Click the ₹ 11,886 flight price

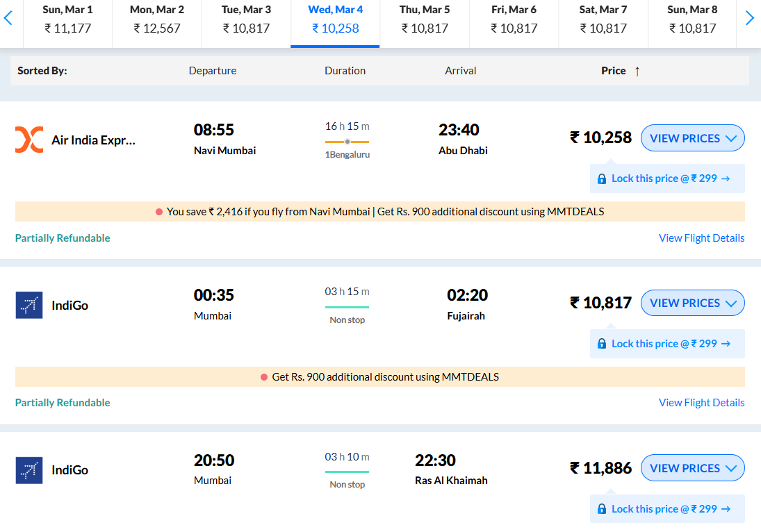[601, 468]
